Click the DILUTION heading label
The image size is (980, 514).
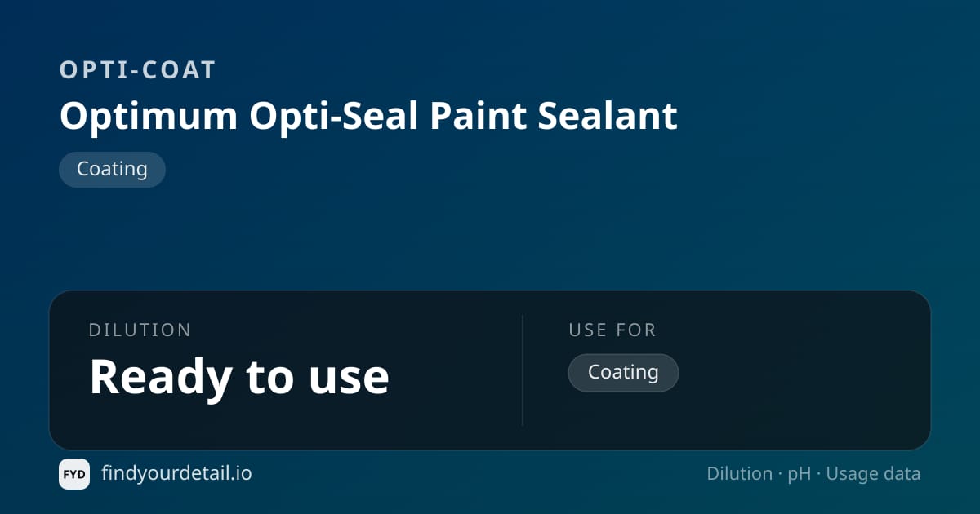pyautogui.click(x=140, y=330)
